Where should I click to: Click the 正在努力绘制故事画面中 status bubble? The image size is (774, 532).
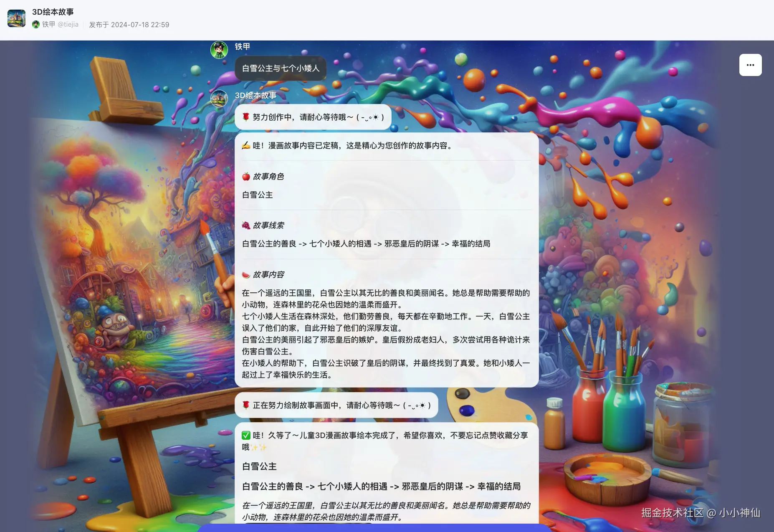336,405
